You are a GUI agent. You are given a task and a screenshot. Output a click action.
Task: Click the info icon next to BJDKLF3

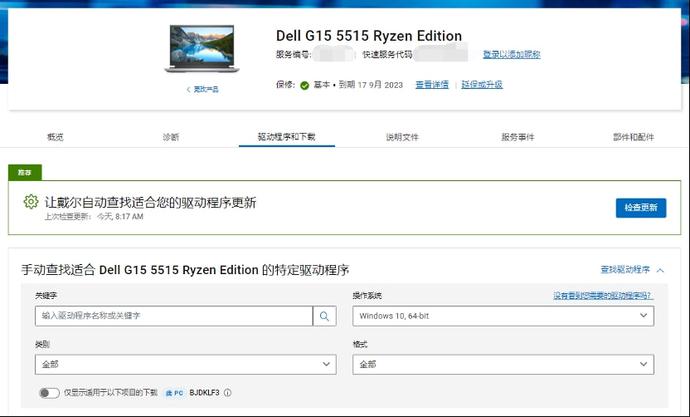coord(228,393)
